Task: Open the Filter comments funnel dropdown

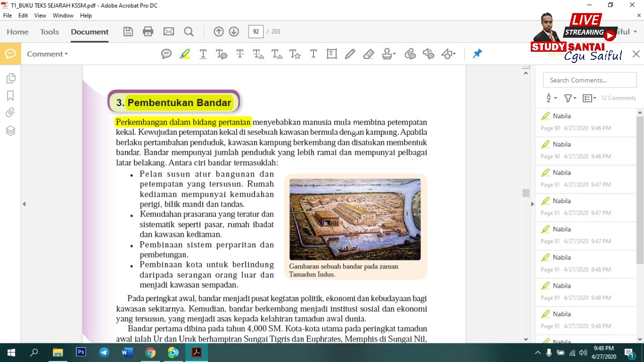Action: pyautogui.click(x=570, y=98)
